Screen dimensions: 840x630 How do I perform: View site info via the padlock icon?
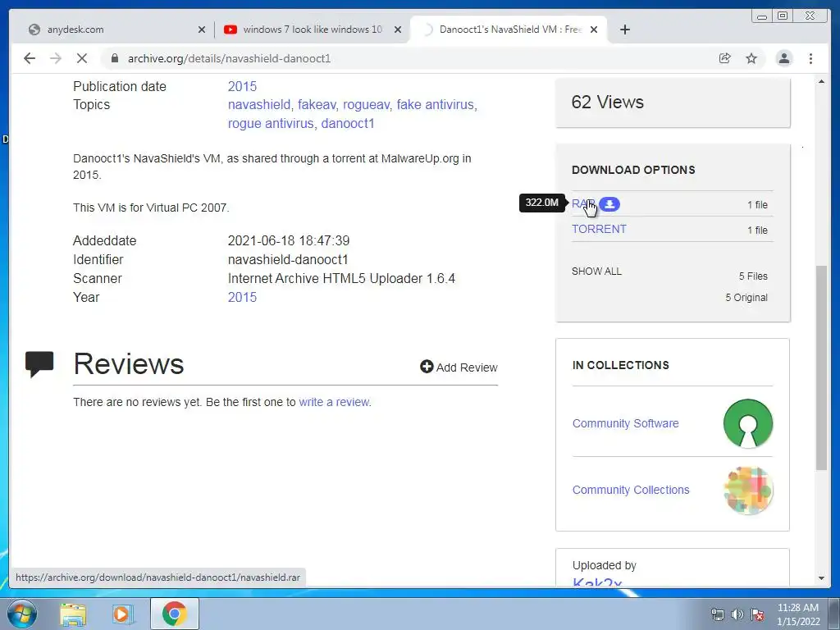(x=114, y=58)
